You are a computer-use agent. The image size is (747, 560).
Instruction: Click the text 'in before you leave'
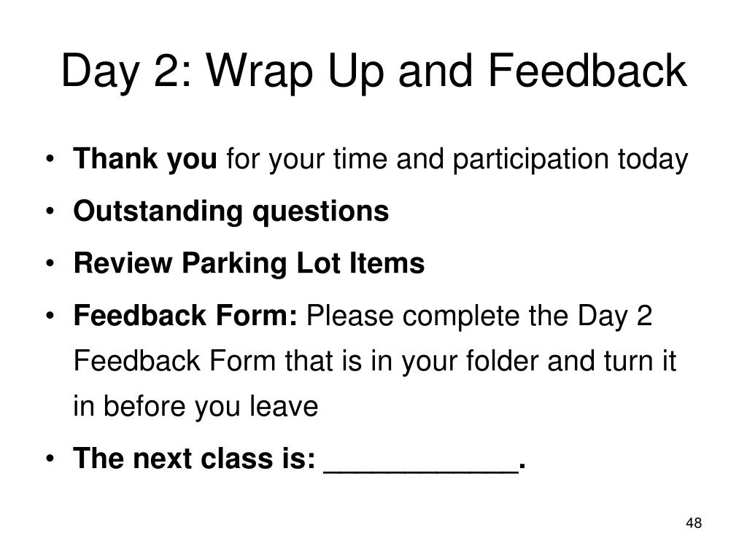[196, 407]
